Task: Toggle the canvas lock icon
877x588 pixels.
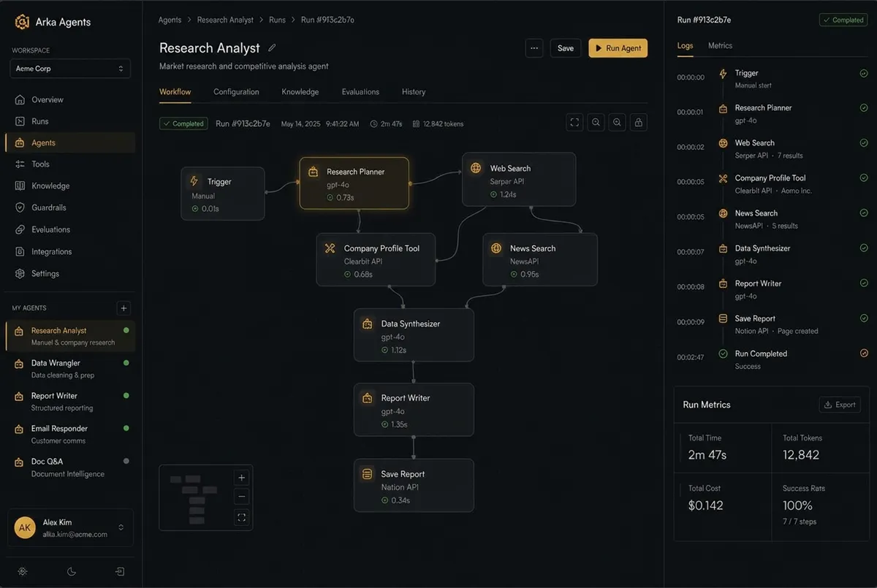Action: pyautogui.click(x=639, y=123)
